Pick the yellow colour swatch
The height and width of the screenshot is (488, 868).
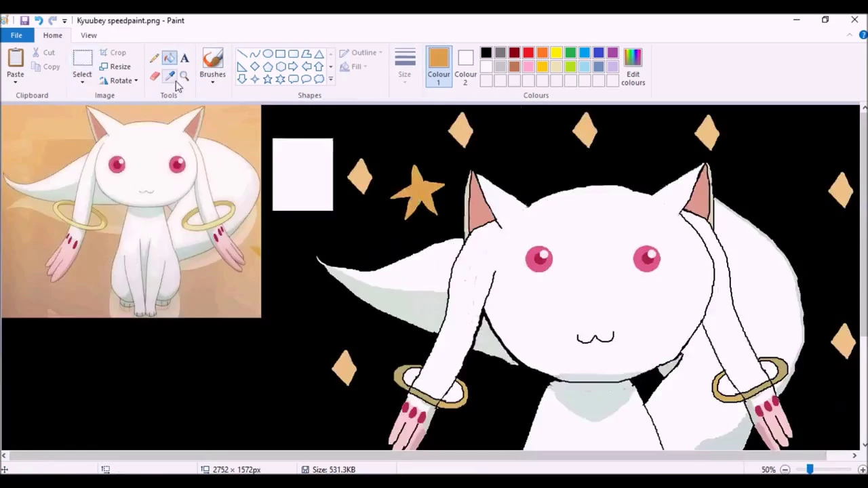pyautogui.click(x=556, y=52)
